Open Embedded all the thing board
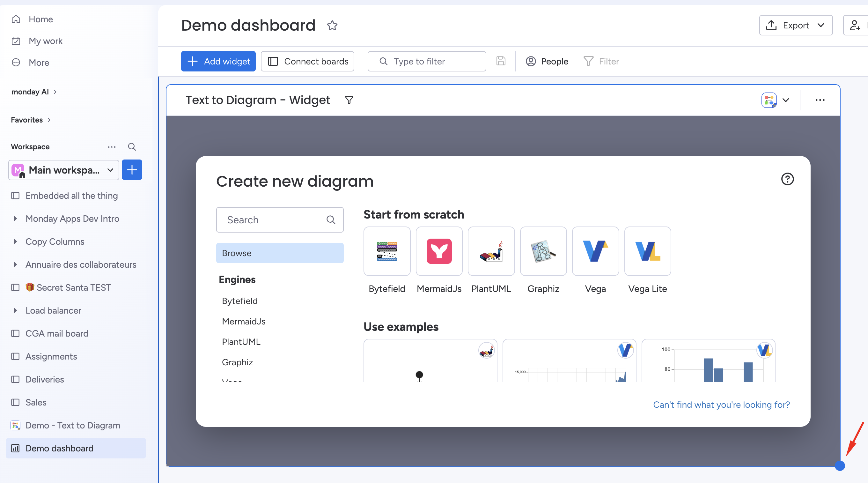Viewport: 868px width, 483px height. tap(71, 196)
